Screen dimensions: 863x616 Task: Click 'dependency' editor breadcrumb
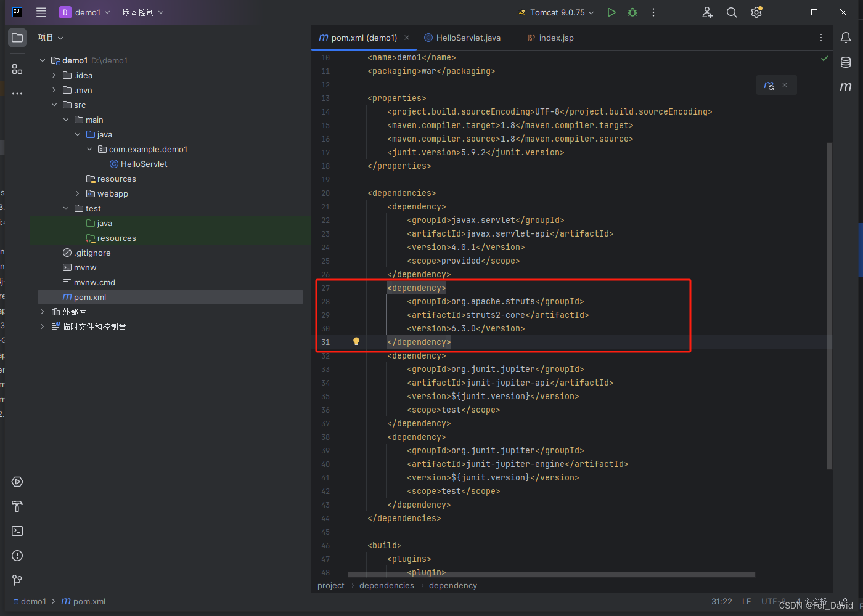tap(453, 585)
